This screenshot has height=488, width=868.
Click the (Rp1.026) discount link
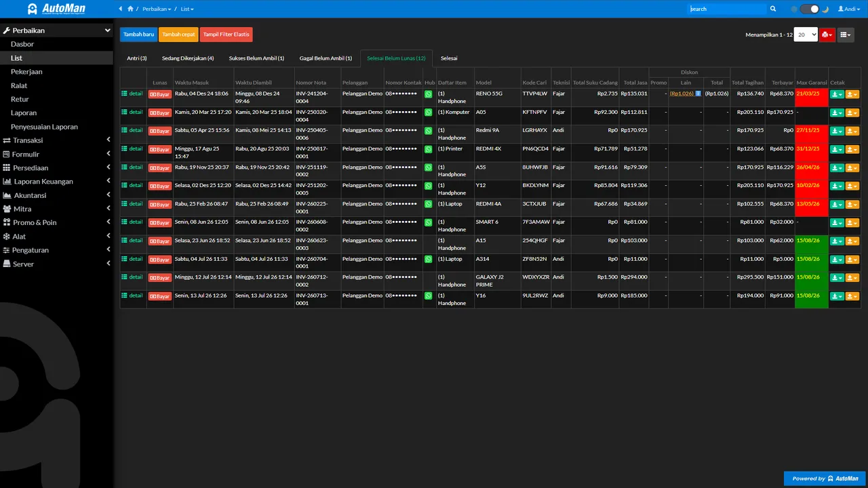click(682, 94)
